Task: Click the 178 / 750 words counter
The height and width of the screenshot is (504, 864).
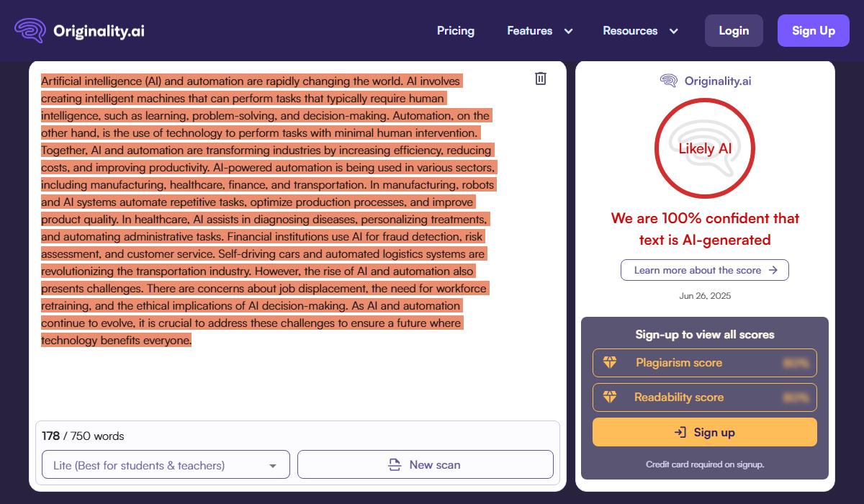Action: tap(83, 436)
